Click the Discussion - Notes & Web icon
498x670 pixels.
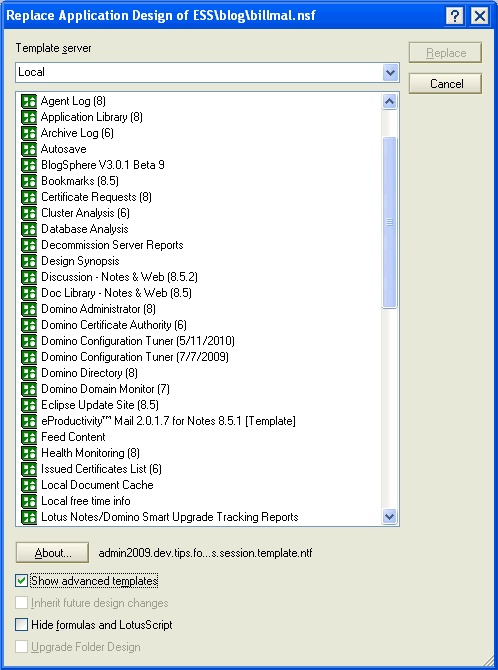(29, 277)
